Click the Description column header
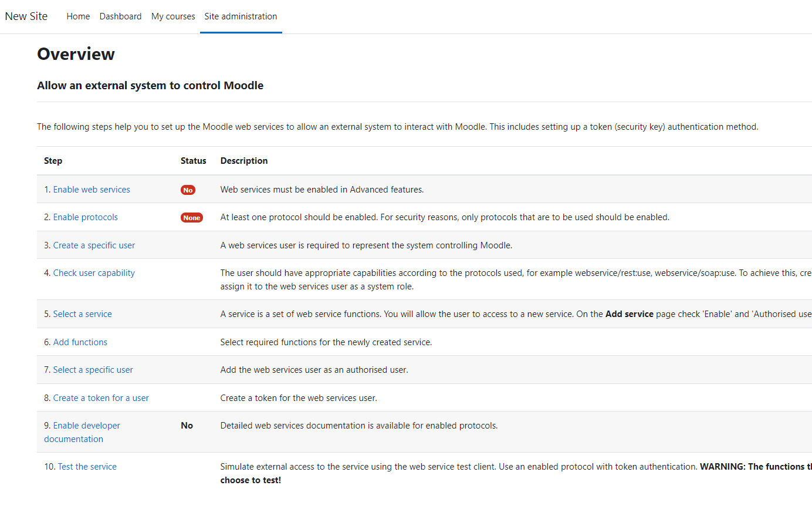 click(x=244, y=161)
